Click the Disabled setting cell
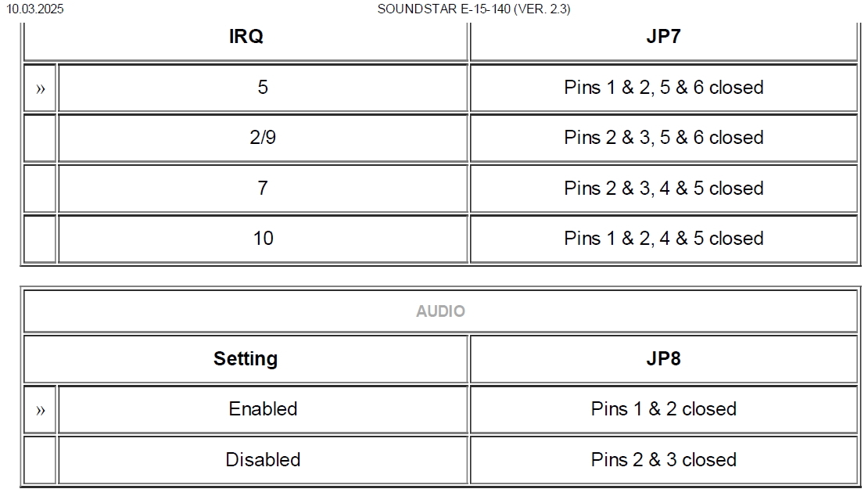 click(x=263, y=459)
